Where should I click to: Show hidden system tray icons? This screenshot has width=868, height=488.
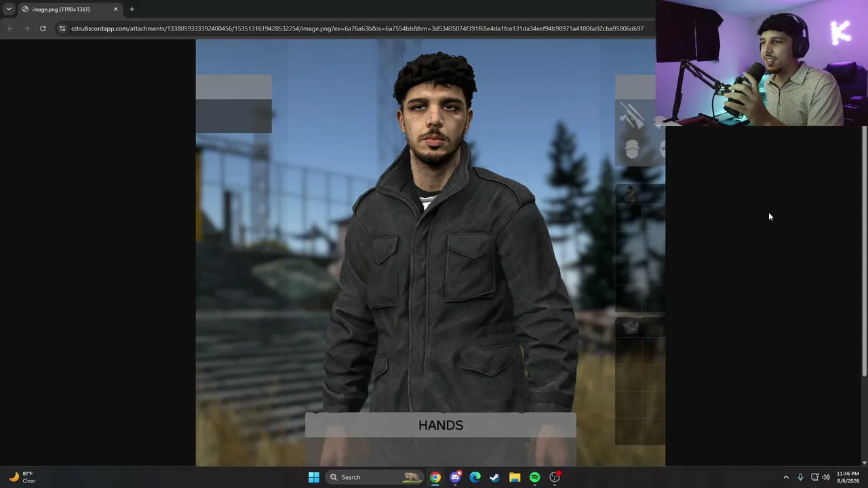(x=786, y=477)
